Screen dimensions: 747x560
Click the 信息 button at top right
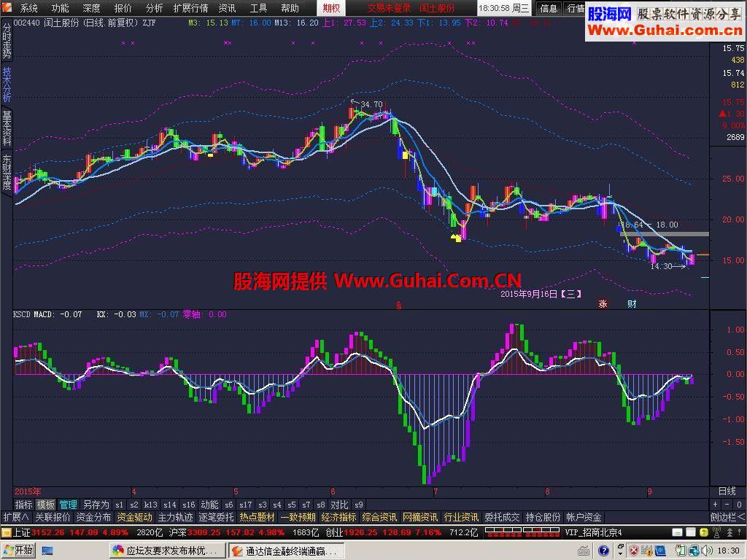(x=549, y=8)
